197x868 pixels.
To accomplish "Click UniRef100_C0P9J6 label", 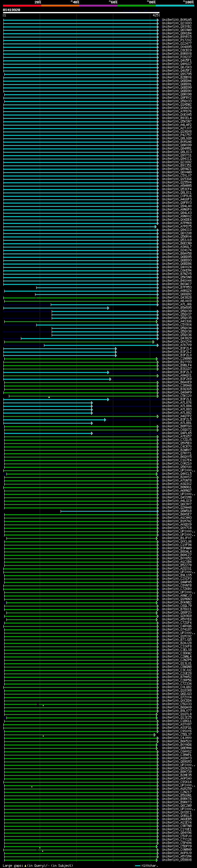I will click(177, 196).
